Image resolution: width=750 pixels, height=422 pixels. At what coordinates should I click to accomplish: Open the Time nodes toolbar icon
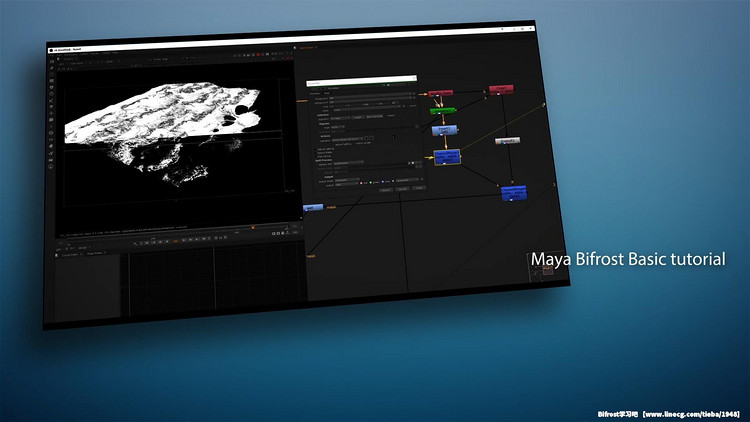52,75
